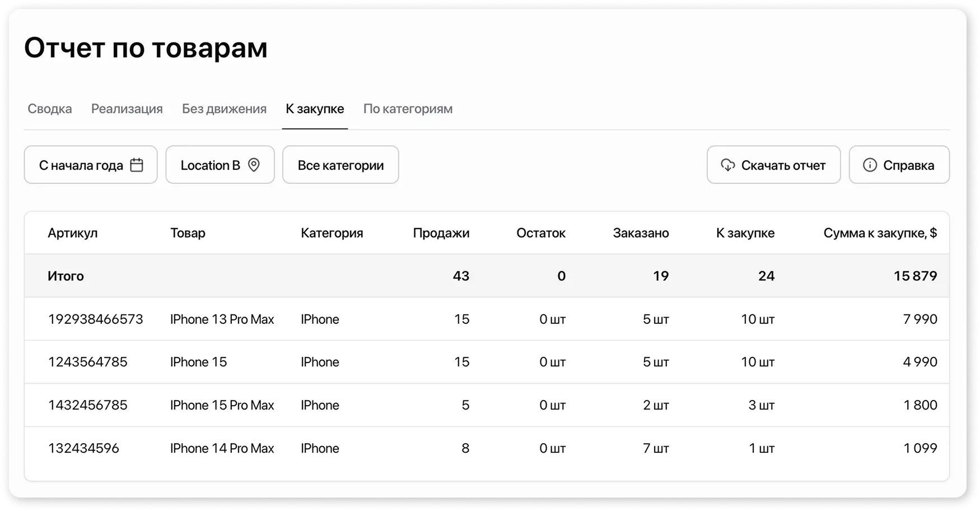Open the Реализация tab
The width and height of the screenshot is (980, 511).
(127, 109)
